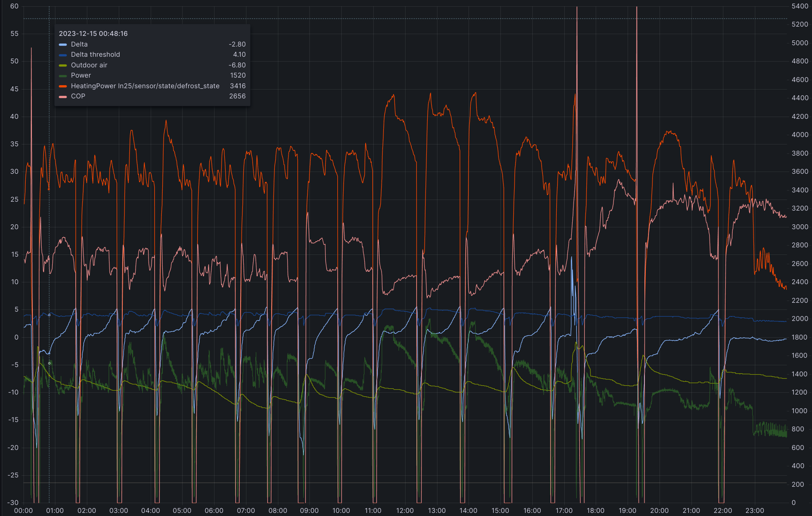812x516 pixels.
Task: Click the -30 label on left axis
Action: point(13,503)
